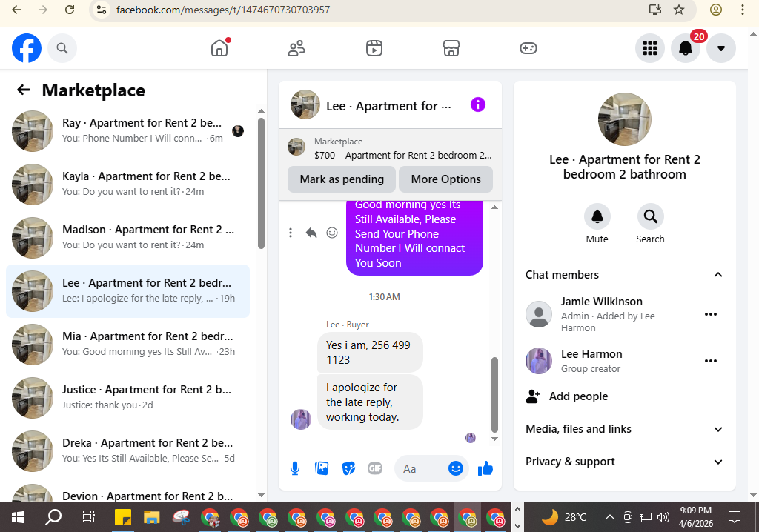This screenshot has width=759, height=532.
Task: Click More Options button
Action: [445, 179]
